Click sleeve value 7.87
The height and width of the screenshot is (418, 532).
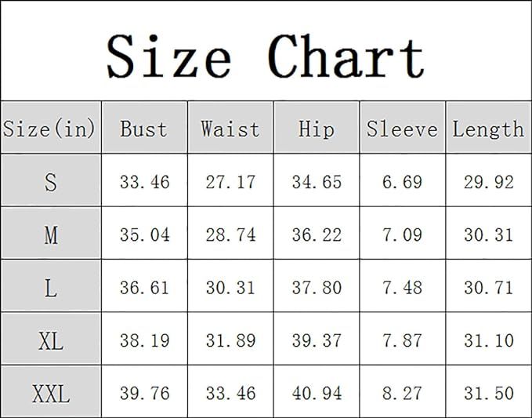point(403,340)
